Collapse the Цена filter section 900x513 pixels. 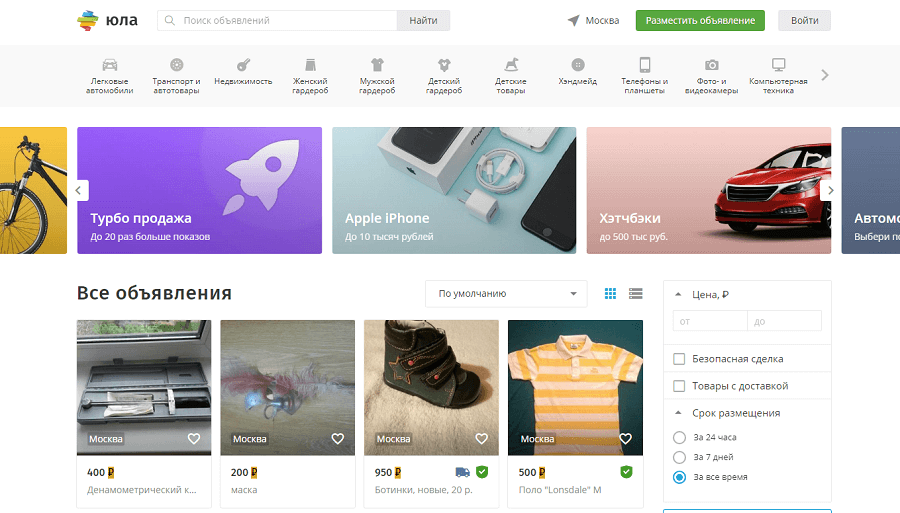(680, 295)
